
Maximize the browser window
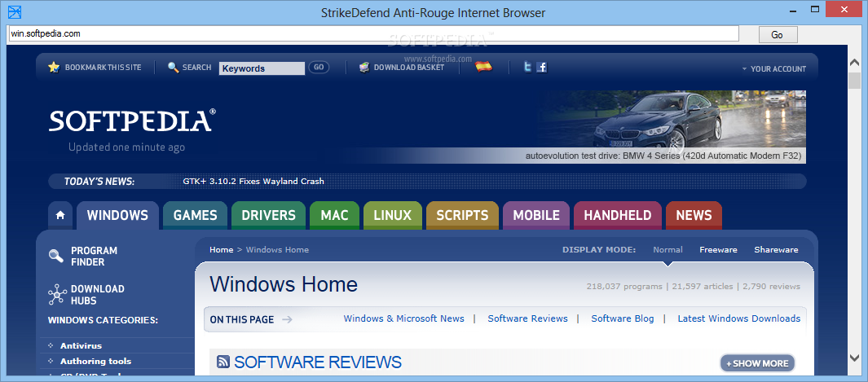click(815, 9)
